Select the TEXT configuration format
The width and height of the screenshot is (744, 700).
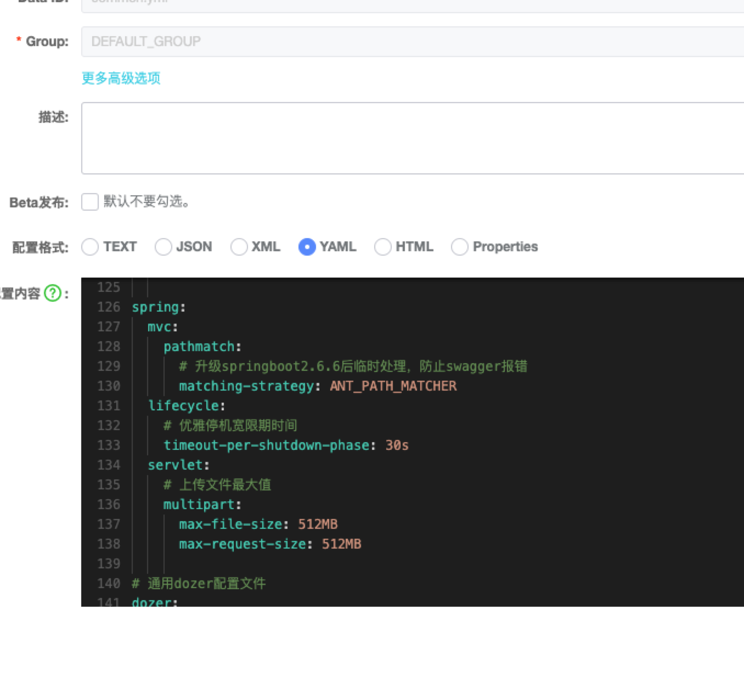pos(90,247)
